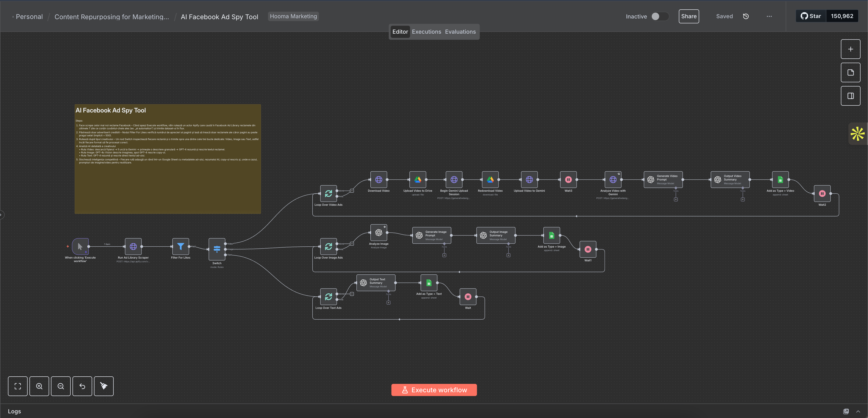Image resolution: width=868 pixels, height=418 pixels.
Task: Add a sticky note with note icon
Action: point(850,72)
